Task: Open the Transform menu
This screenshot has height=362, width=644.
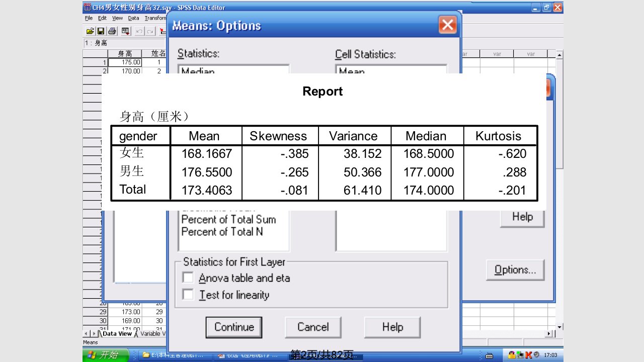Action: click(155, 18)
